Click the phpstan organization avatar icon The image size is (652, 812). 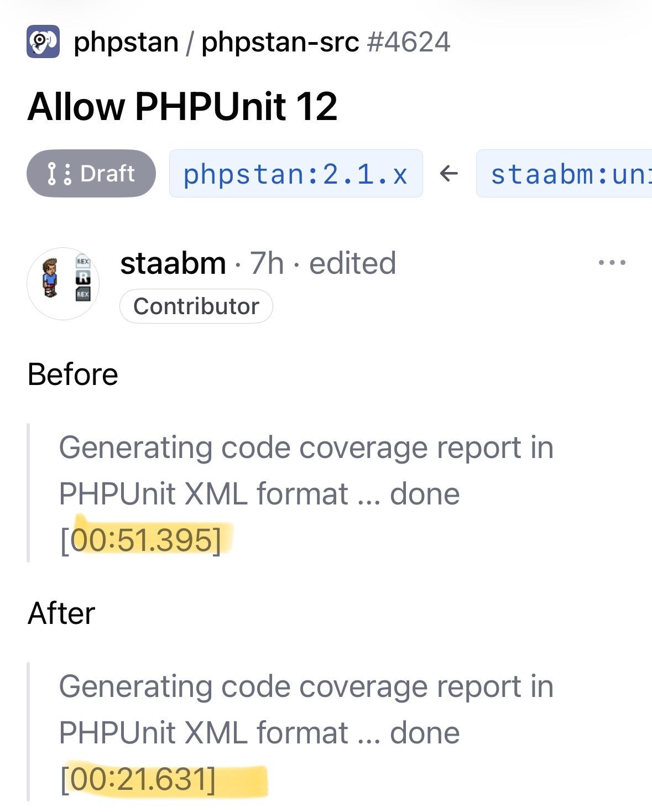(43, 41)
